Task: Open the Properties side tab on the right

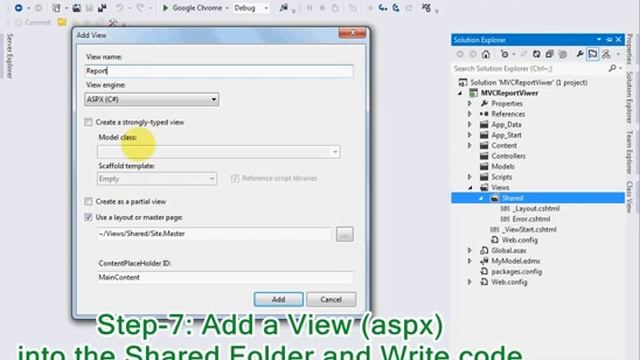Action: click(x=629, y=49)
